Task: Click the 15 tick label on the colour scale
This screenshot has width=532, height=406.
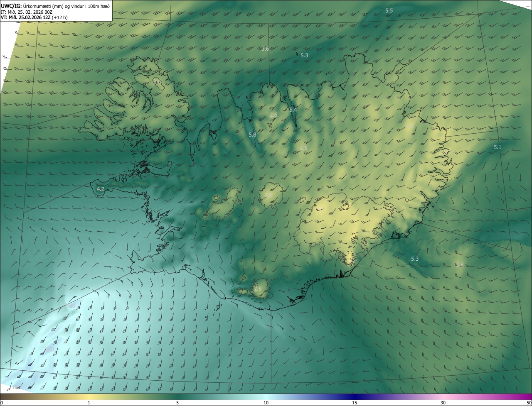Action: coord(355,403)
